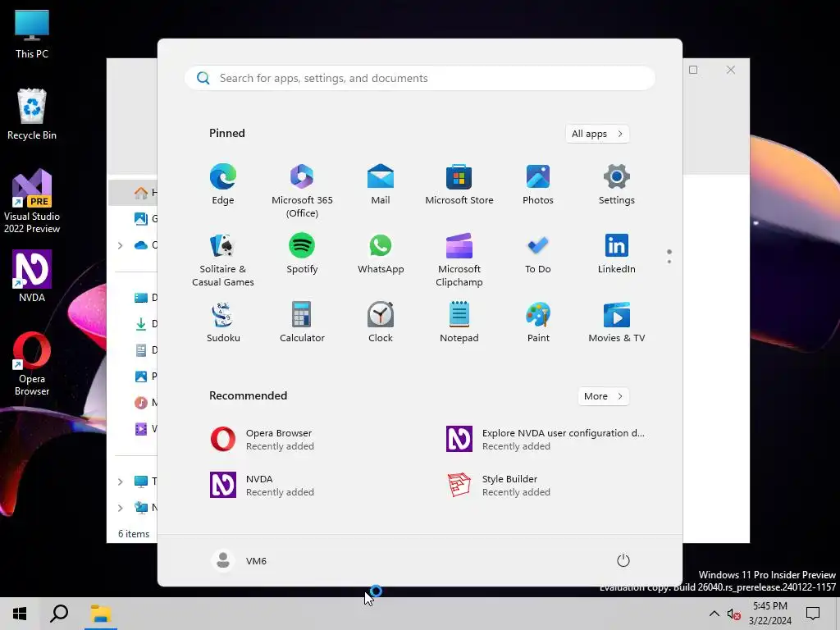Open the Mail app
The width and height of the screenshot is (840, 630).
pos(381,185)
